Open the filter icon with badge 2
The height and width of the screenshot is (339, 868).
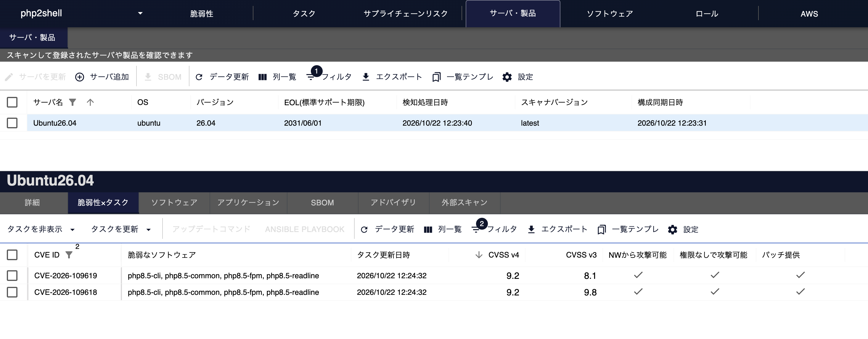(x=476, y=229)
